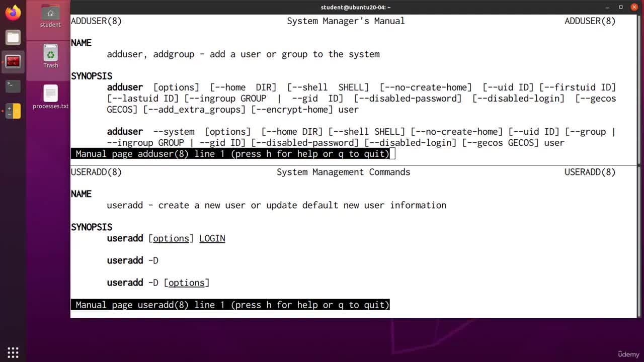644x362 pixels.
Task: Click 'useradd - create a new user' description line
Action: (276, 205)
